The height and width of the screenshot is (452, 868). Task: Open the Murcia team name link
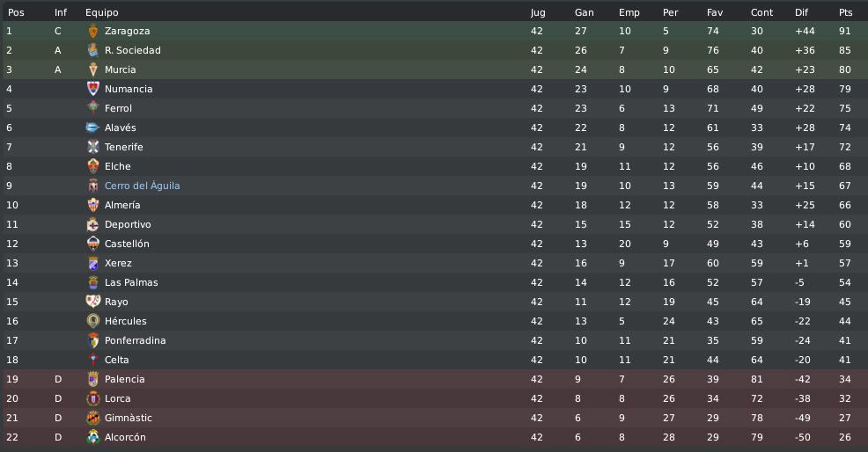[120, 69]
